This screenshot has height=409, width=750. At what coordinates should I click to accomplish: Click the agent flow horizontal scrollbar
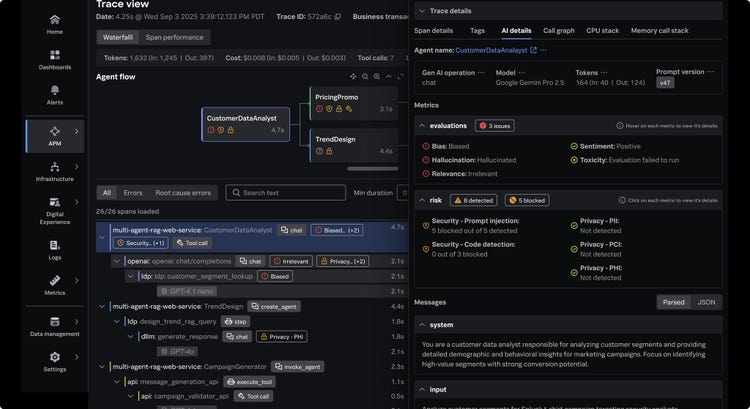(x=373, y=168)
